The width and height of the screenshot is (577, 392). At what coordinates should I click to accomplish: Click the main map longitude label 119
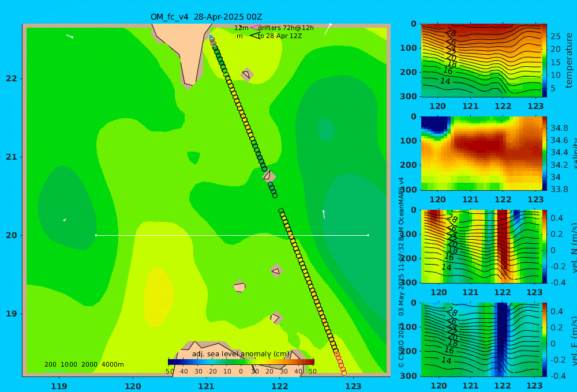[59, 386]
